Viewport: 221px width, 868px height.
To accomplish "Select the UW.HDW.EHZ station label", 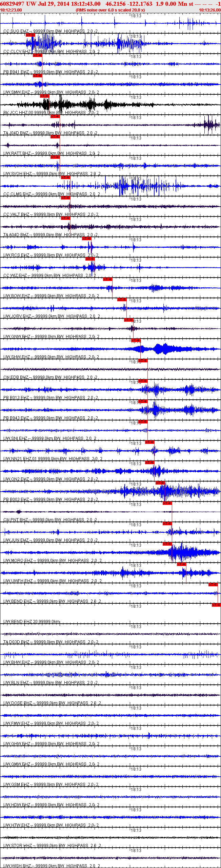I will pyautogui.click(x=51, y=805).
